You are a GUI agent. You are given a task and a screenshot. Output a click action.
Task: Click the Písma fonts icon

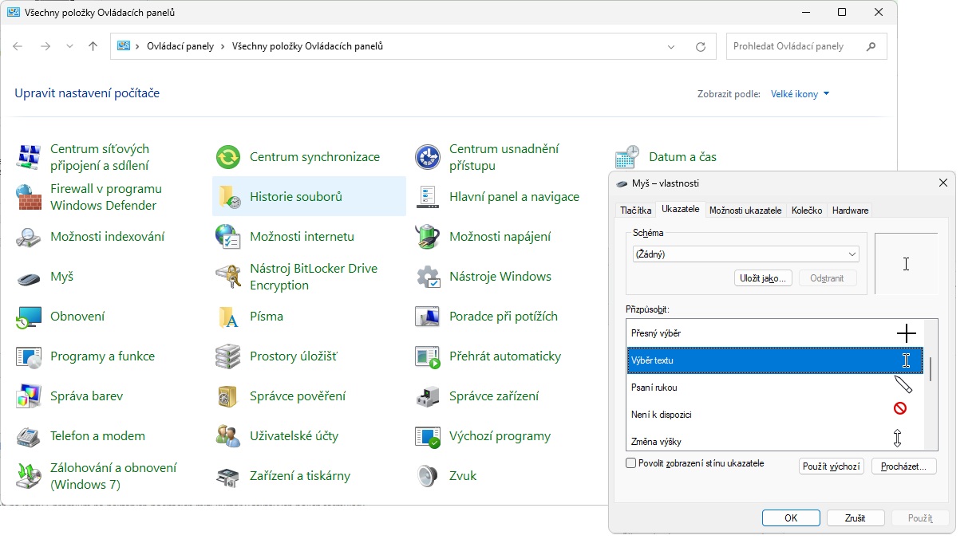228,317
